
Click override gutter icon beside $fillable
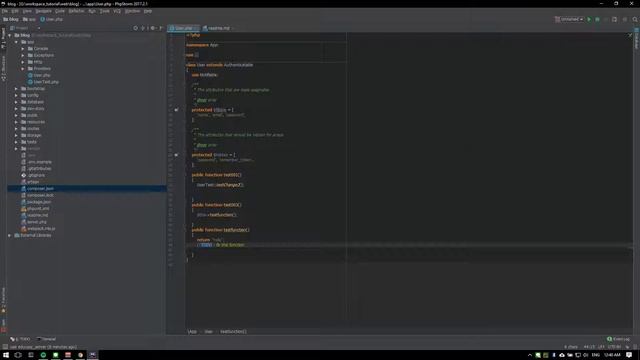pyautogui.click(x=176, y=110)
